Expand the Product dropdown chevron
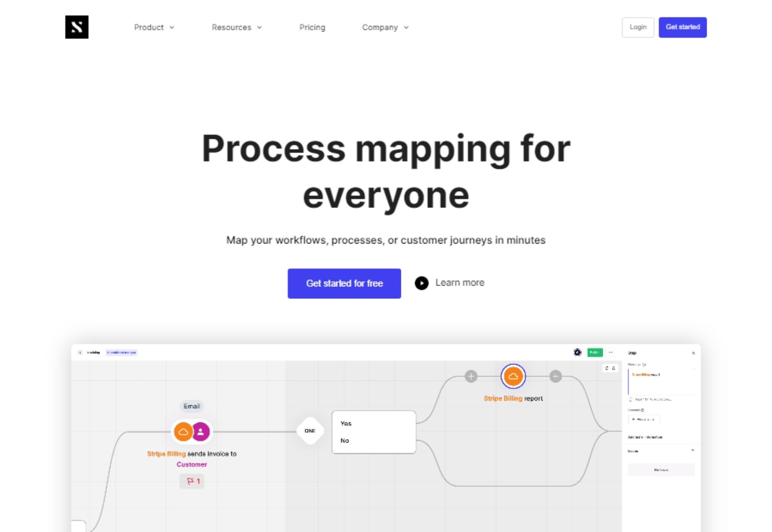772x532 pixels. coord(172,27)
